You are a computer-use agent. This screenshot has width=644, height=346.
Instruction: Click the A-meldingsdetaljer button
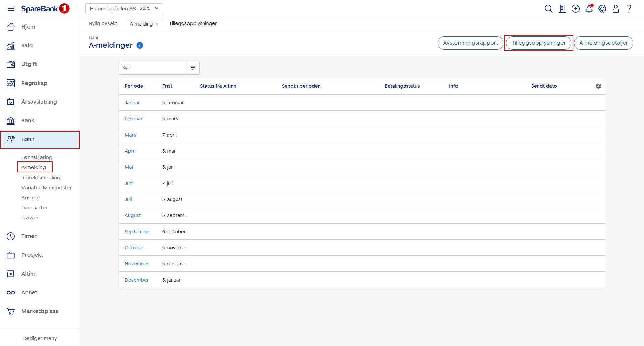click(x=603, y=43)
